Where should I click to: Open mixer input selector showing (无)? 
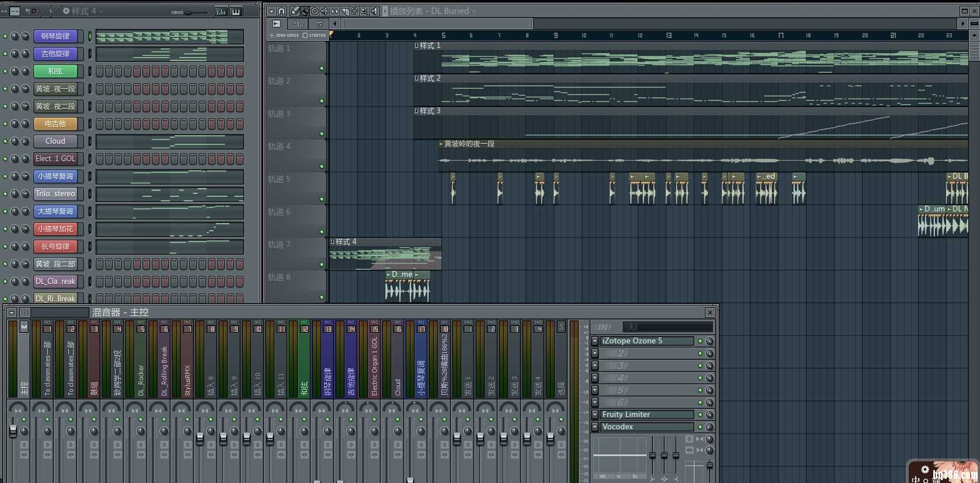click(x=668, y=327)
